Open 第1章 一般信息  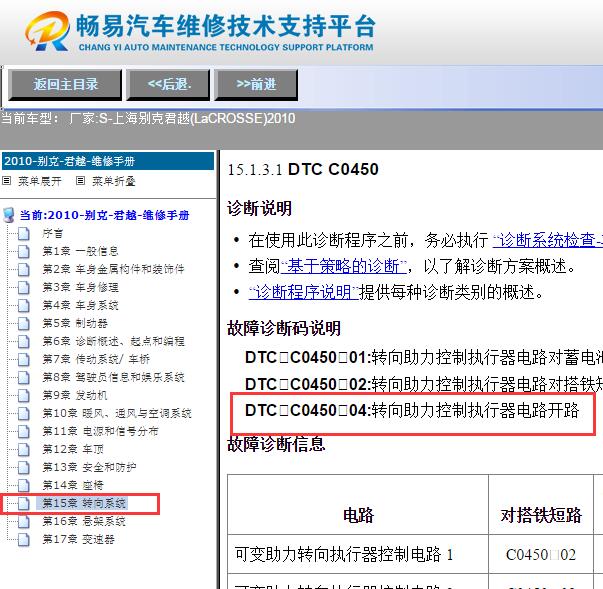(80, 251)
